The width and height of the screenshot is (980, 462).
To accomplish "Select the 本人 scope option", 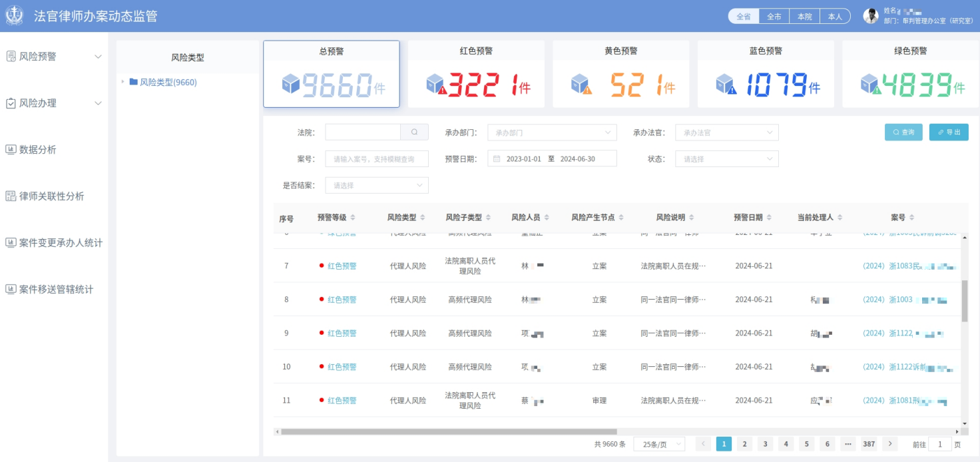I will [834, 17].
